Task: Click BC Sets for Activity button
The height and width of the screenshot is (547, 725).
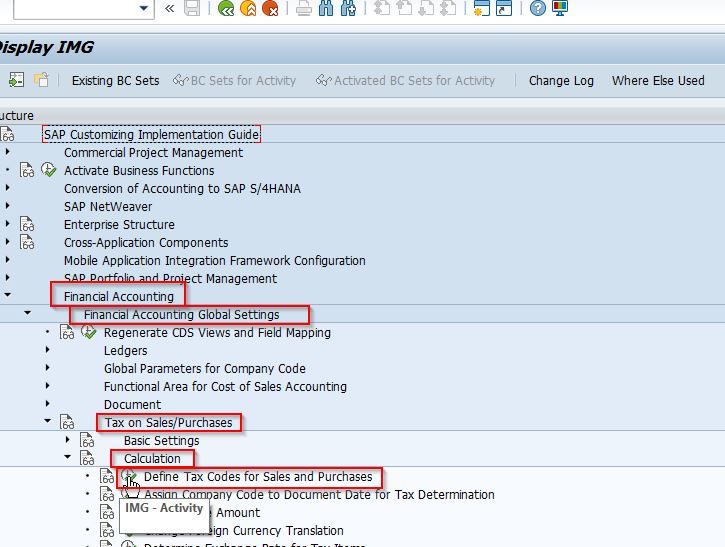Action: [234, 80]
